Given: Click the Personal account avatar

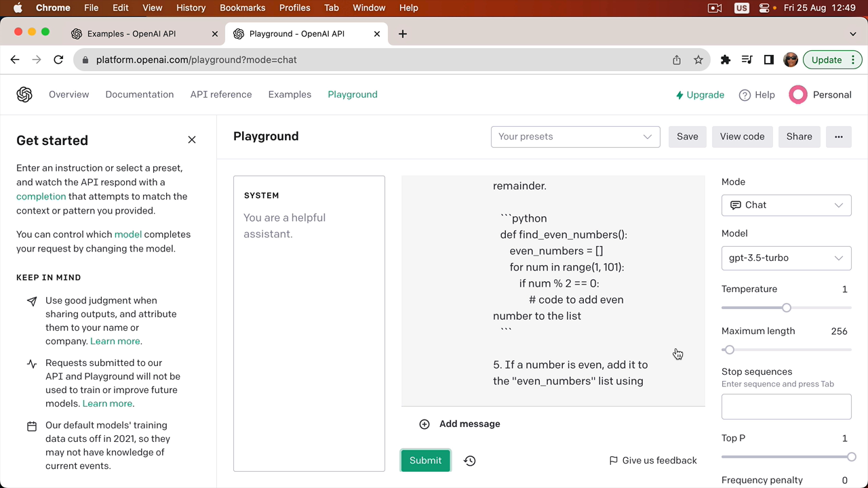Looking at the screenshot, I should click(x=797, y=95).
